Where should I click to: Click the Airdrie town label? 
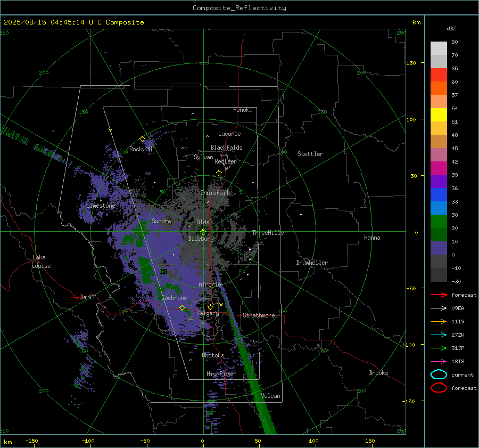[x=210, y=284]
